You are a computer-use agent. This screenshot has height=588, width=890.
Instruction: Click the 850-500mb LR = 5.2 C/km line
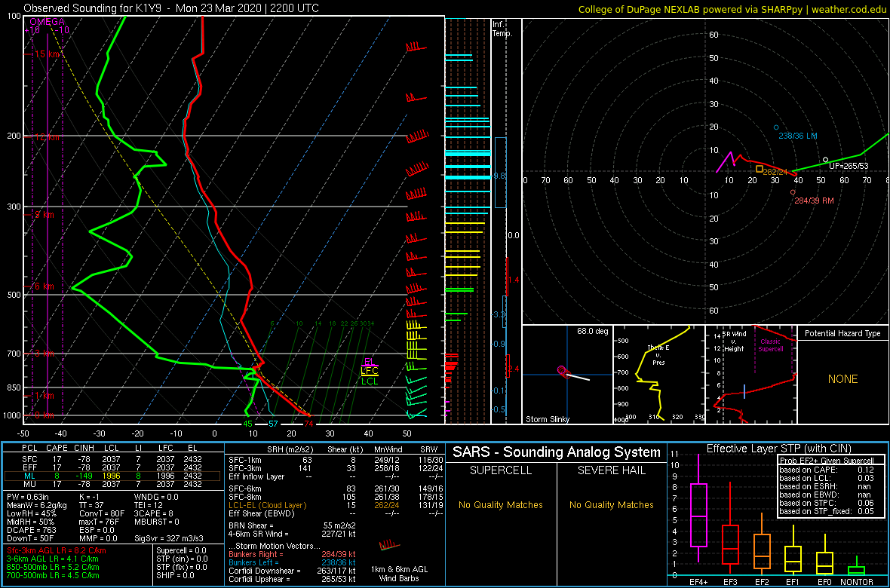point(53,567)
